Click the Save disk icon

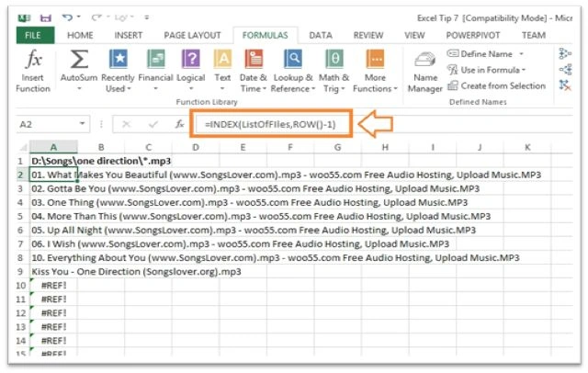46,17
